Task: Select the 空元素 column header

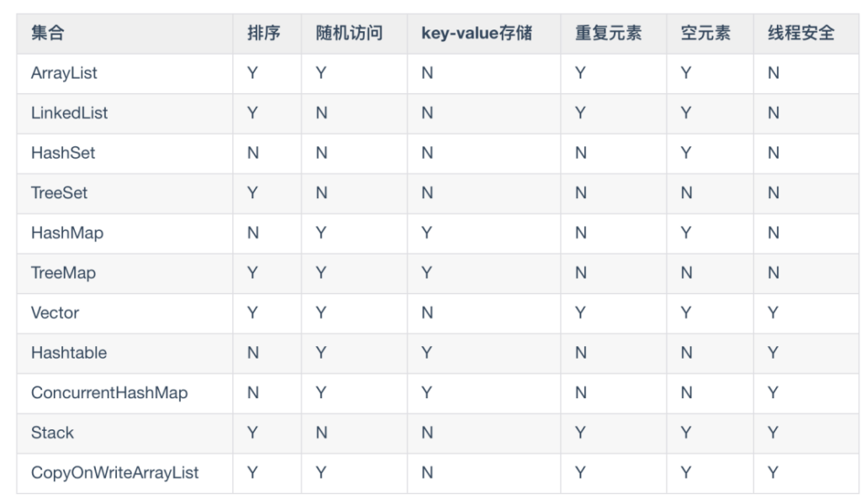Action: click(705, 33)
